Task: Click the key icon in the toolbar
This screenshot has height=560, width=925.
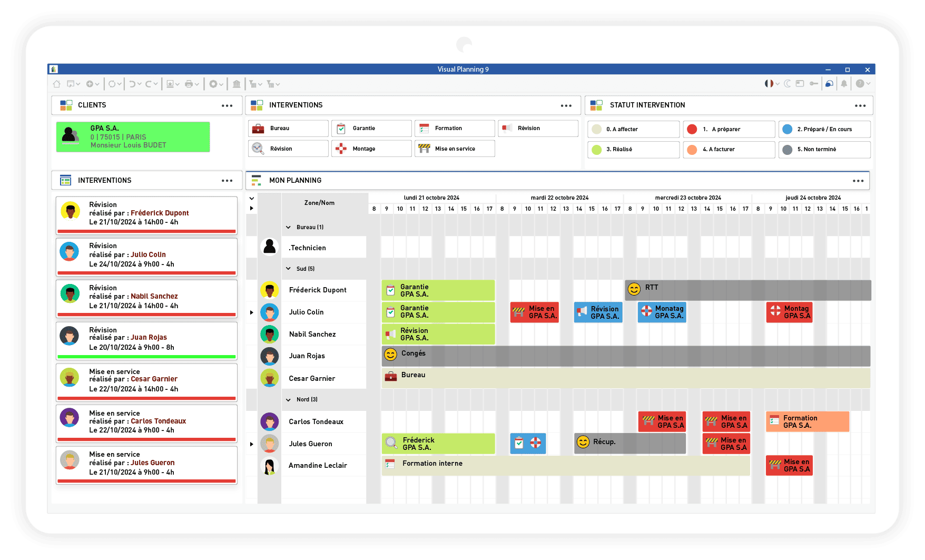Action: tap(814, 83)
